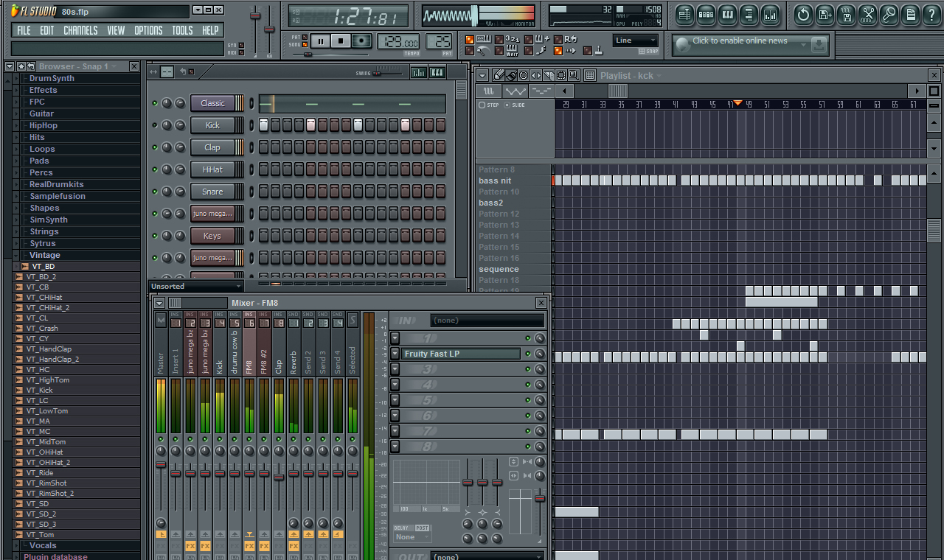Choose the Playlist zoom magnifier tool

574,75
